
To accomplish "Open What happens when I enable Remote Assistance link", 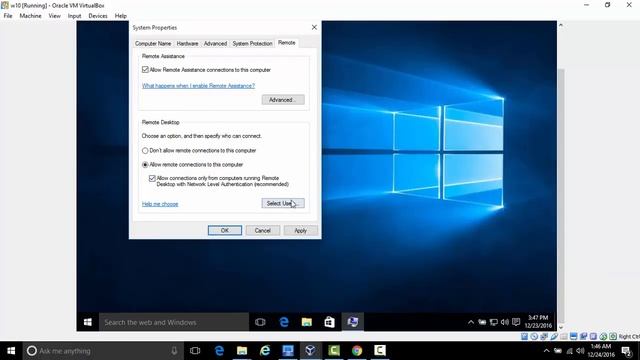I will click(198, 86).
